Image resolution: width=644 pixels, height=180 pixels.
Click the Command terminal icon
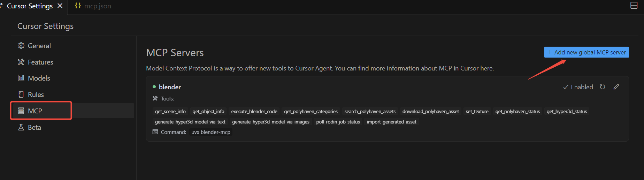(155, 132)
